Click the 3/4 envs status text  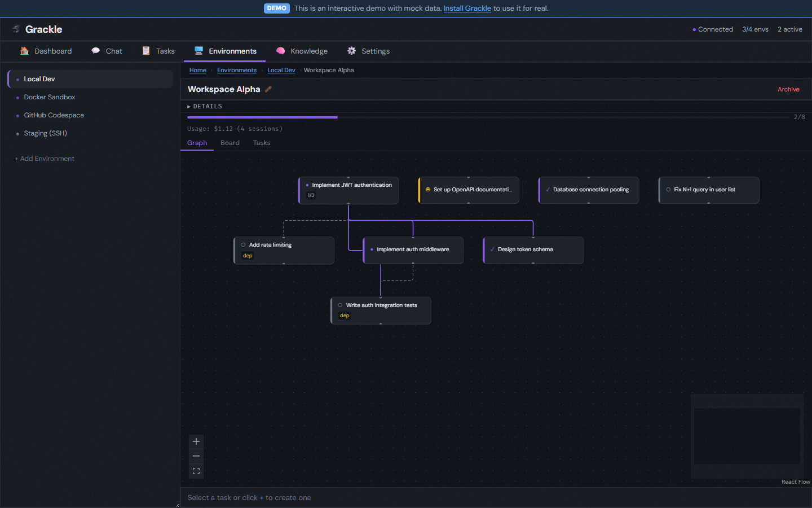coord(755,29)
